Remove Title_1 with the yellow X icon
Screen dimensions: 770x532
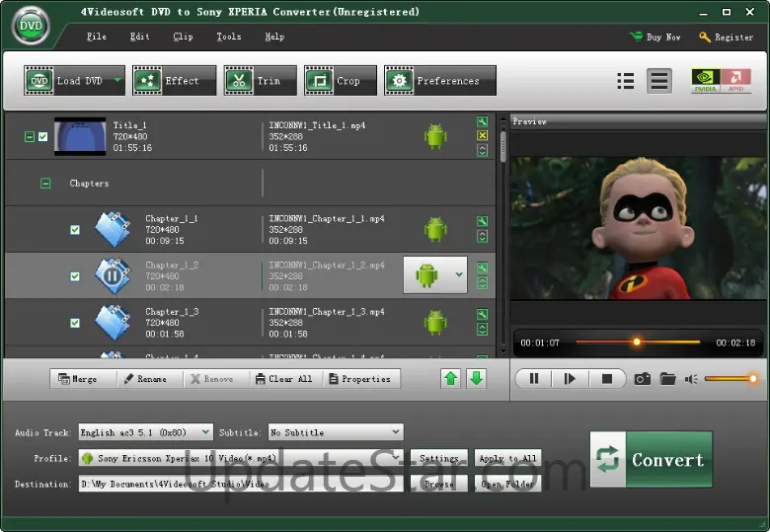pyautogui.click(x=482, y=135)
